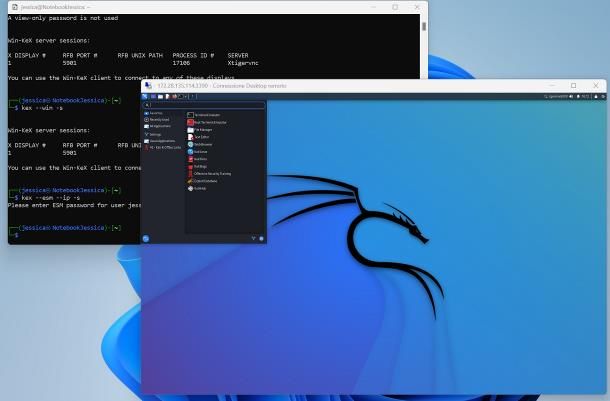Expand the terminal dropdown arrow in panel
This screenshot has width=610, height=401.
coord(186,96)
